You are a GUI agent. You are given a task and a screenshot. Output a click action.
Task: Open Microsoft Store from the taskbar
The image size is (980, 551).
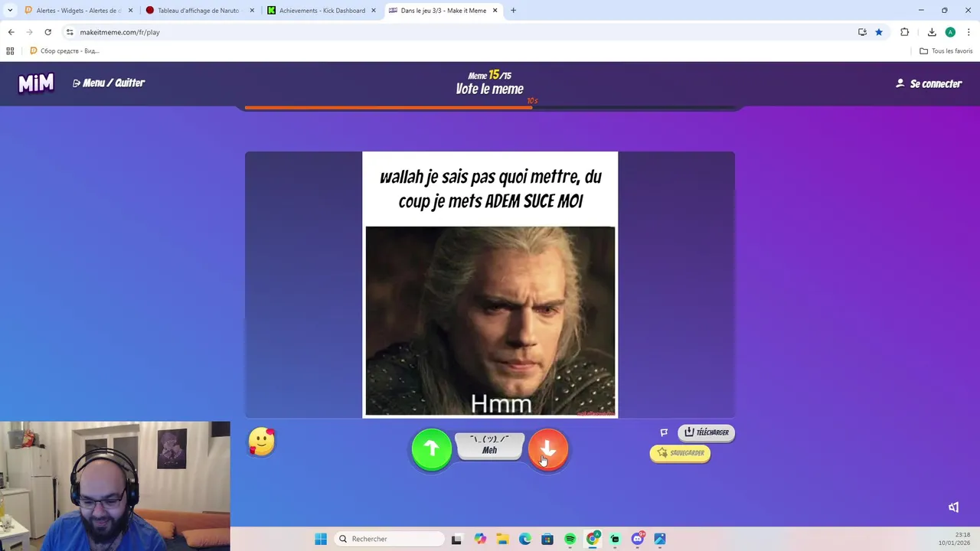tap(547, 539)
